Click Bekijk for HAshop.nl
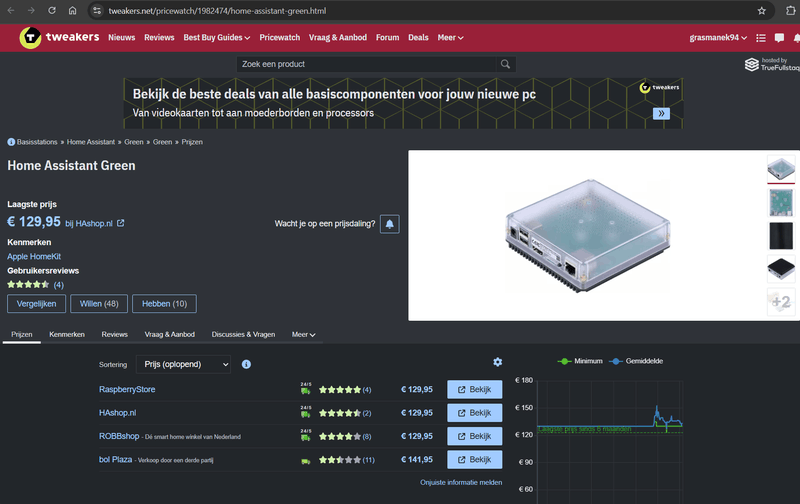This screenshot has width=800, height=504. [x=474, y=413]
